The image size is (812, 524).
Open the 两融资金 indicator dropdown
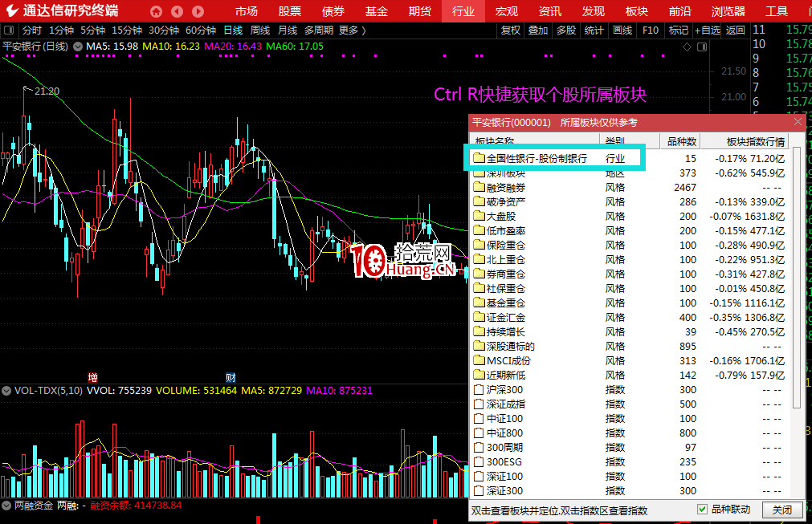point(6,506)
